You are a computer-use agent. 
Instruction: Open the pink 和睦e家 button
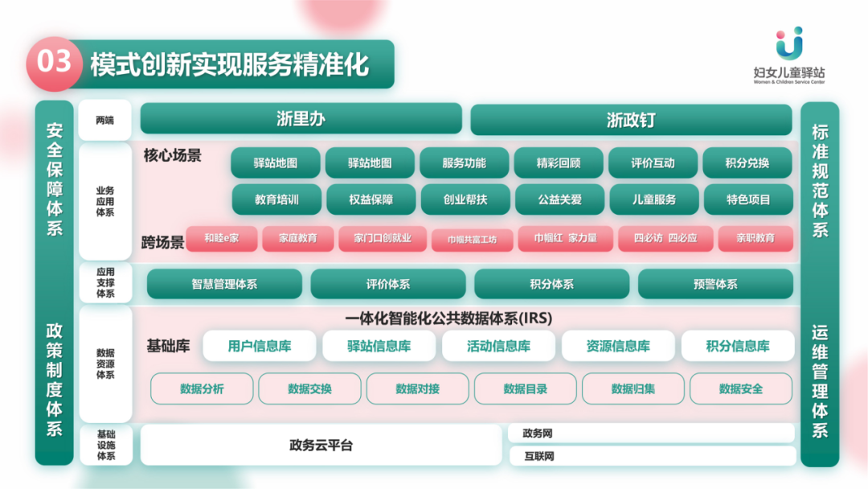[x=222, y=238]
